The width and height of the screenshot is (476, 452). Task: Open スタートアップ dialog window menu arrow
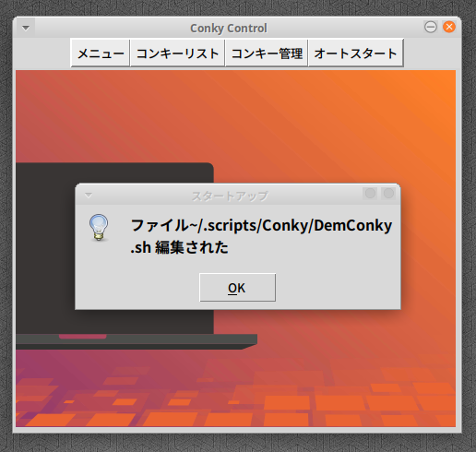89,196
